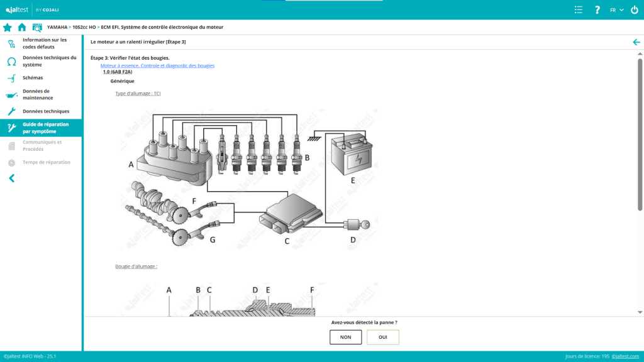Image resolution: width=644 pixels, height=362 pixels.
Task: Click the power logout icon
Action: [634, 9]
